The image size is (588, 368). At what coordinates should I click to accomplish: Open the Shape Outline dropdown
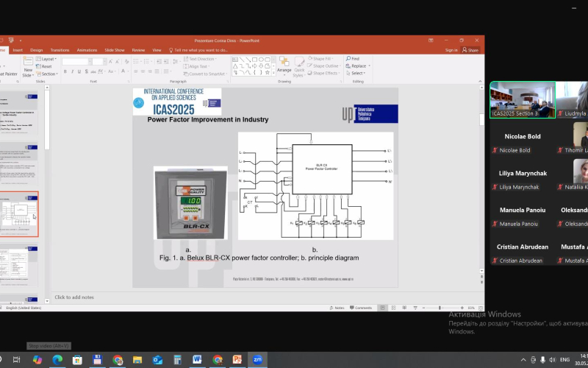(x=325, y=66)
